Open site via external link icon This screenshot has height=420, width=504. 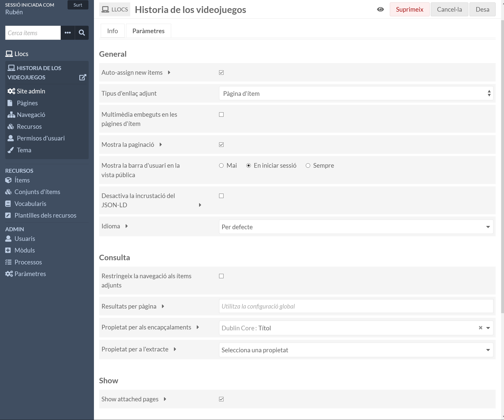click(82, 77)
